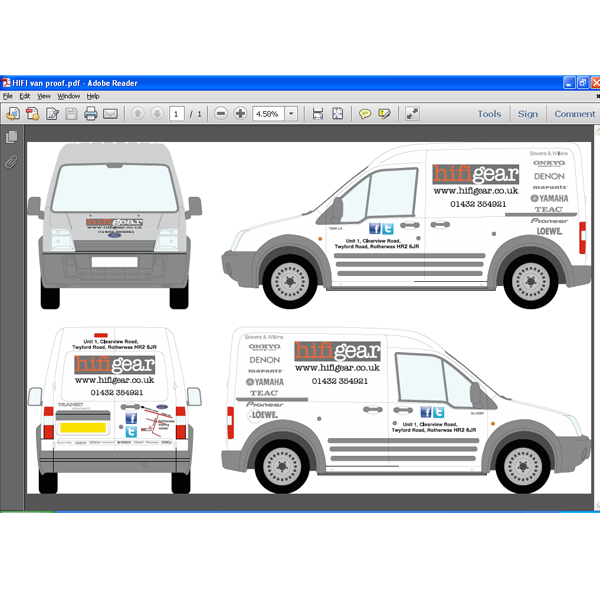Open the Edit menu
The width and height of the screenshot is (600, 600).
click(25, 96)
